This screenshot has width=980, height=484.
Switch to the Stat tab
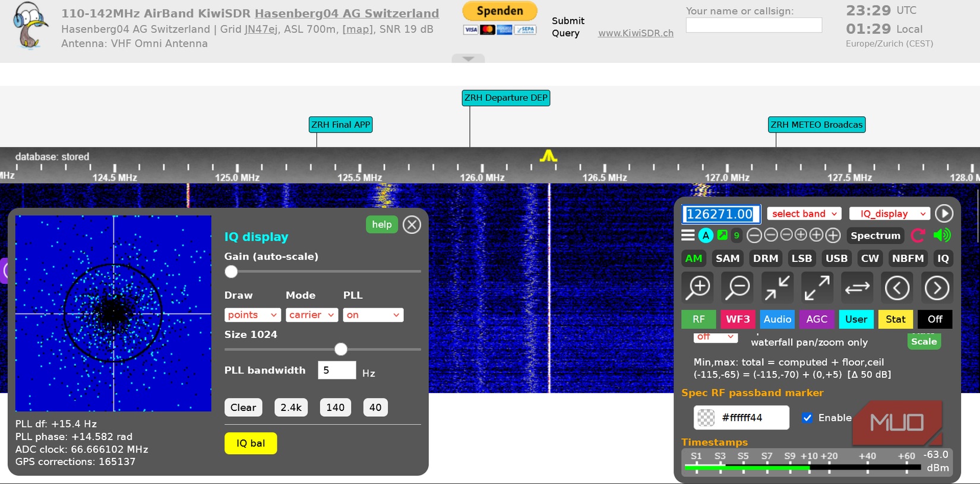coord(896,319)
